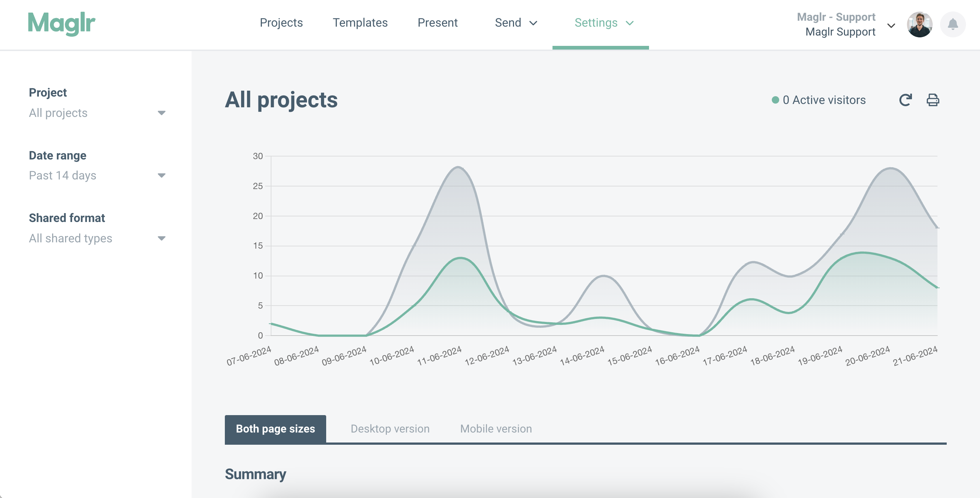980x498 pixels.
Task: Open the Present menu item
Action: click(x=437, y=23)
